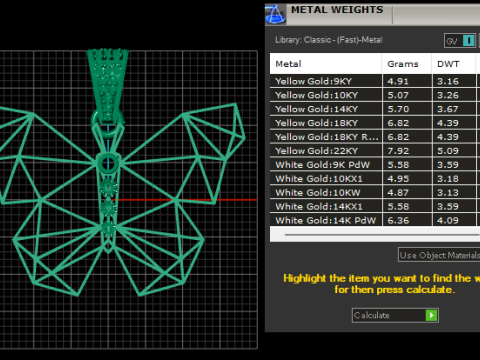The width and height of the screenshot is (480, 360).
Task: Click the 4.09 DWT value
Action: [448, 220]
